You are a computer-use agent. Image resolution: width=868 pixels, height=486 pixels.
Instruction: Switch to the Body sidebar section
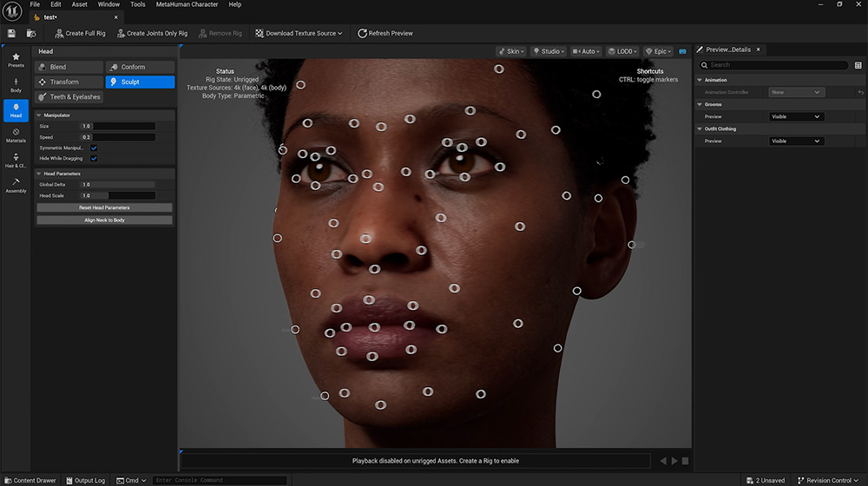point(16,85)
